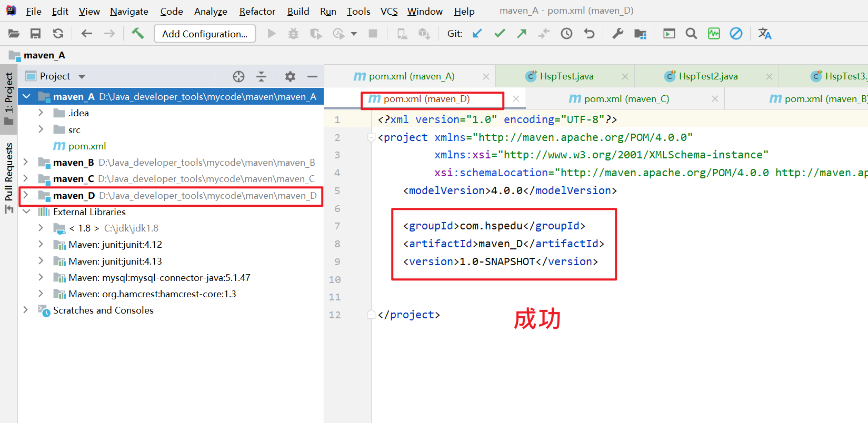Hide Project panel with minus icon
Screen dimensions: 868x423
[x=312, y=76]
